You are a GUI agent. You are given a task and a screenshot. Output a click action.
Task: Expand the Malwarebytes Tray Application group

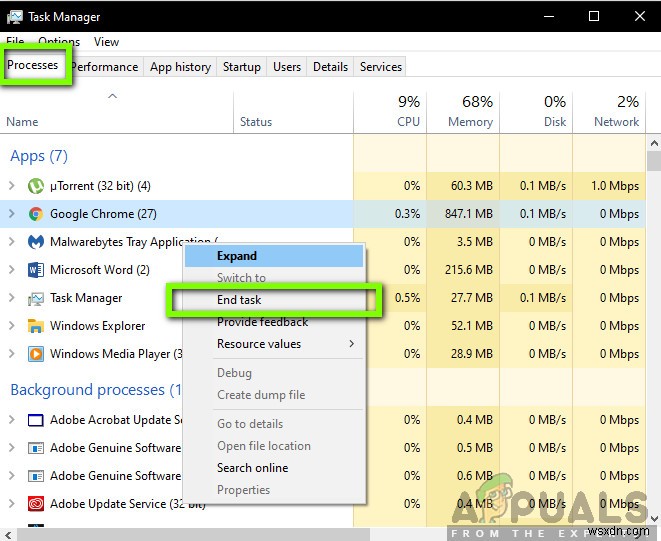point(12,242)
